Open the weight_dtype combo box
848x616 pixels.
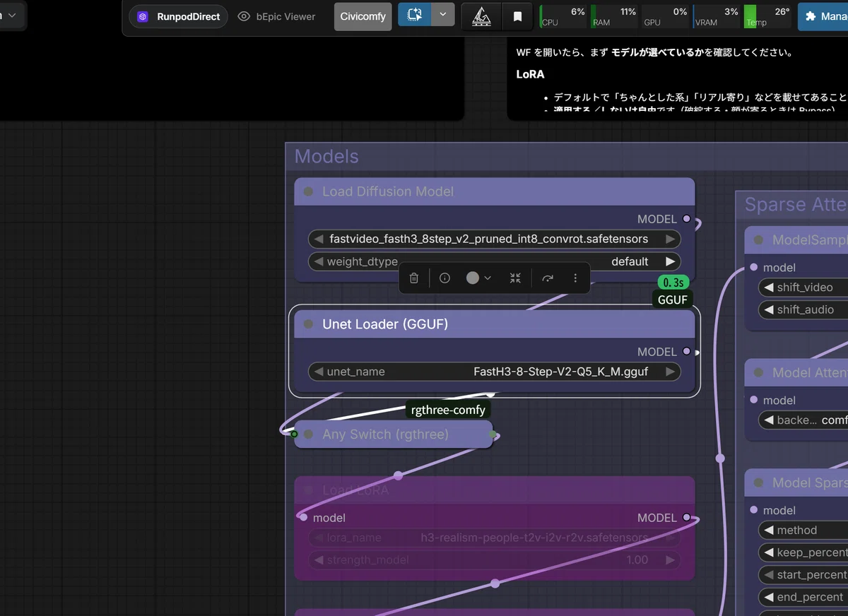[495, 261]
